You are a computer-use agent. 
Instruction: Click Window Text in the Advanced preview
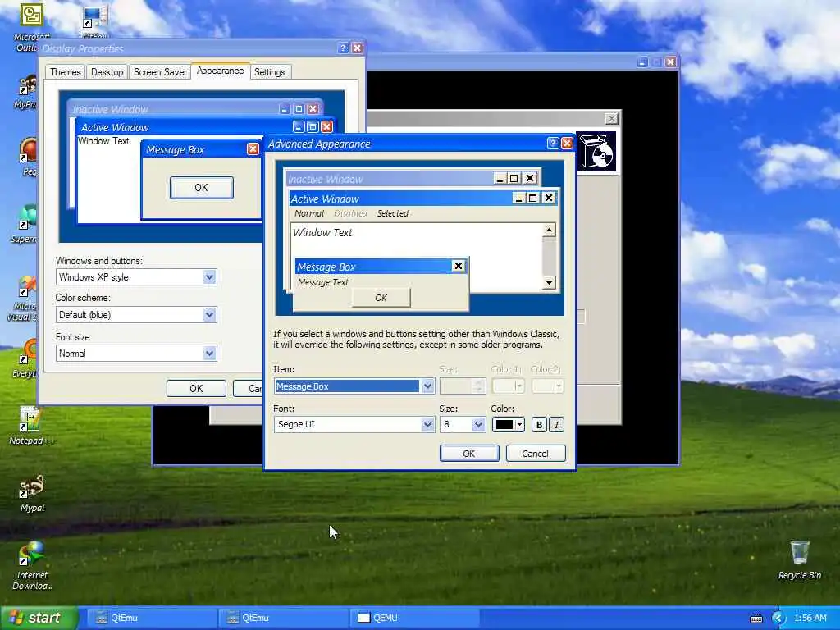point(322,232)
